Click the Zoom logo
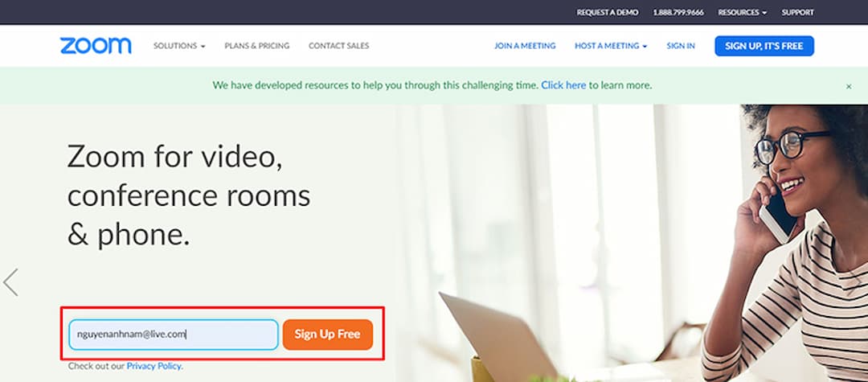The height and width of the screenshot is (382, 868). [96, 46]
